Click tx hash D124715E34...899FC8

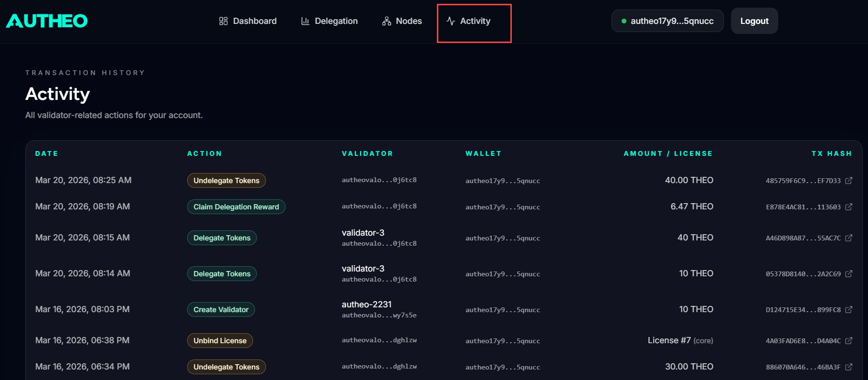point(803,310)
